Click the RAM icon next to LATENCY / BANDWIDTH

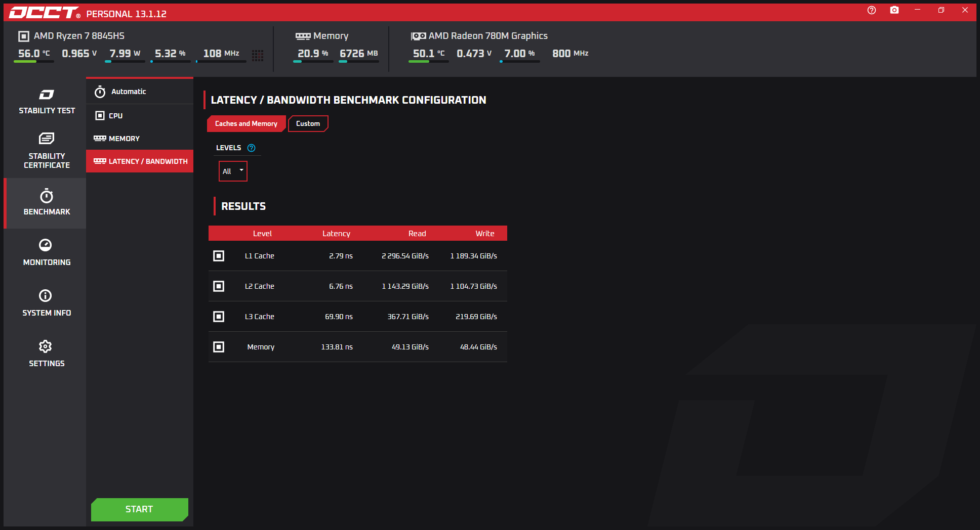pos(100,161)
